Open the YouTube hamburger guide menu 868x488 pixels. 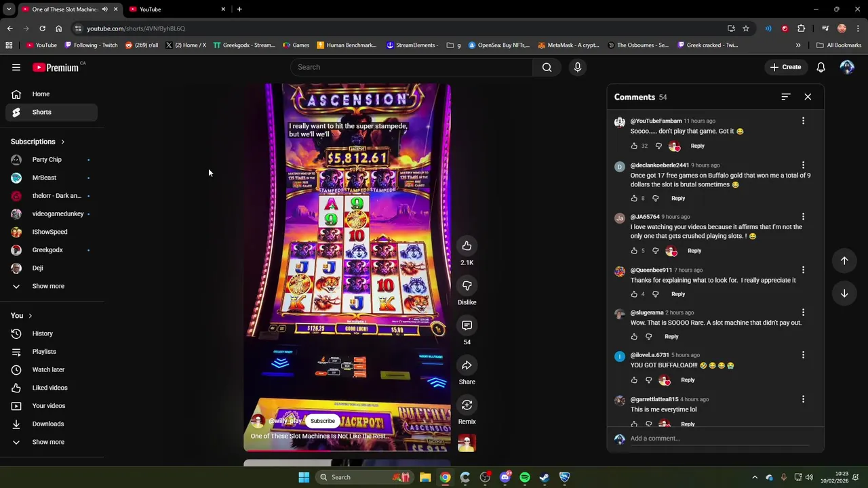(16, 67)
